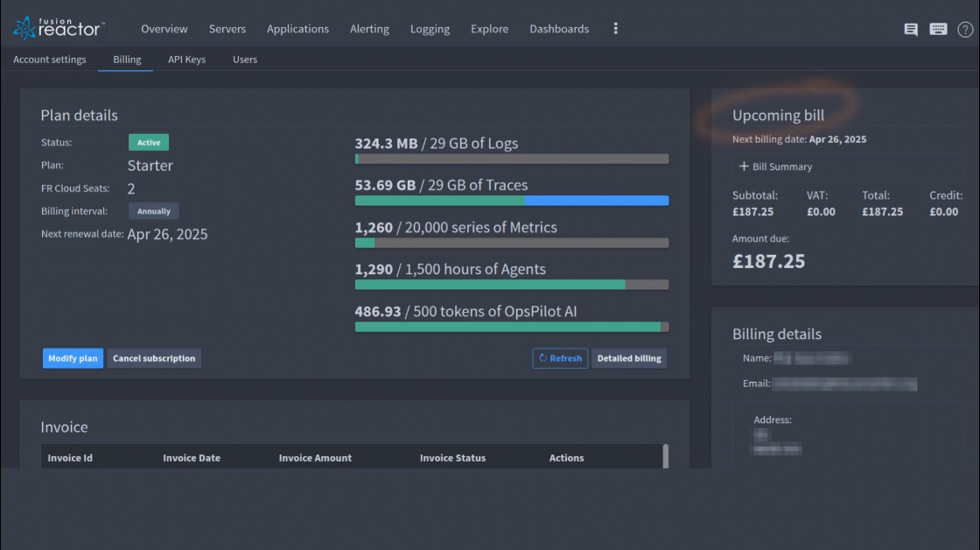
Task: Go to Overview in the top navigation
Action: click(164, 29)
